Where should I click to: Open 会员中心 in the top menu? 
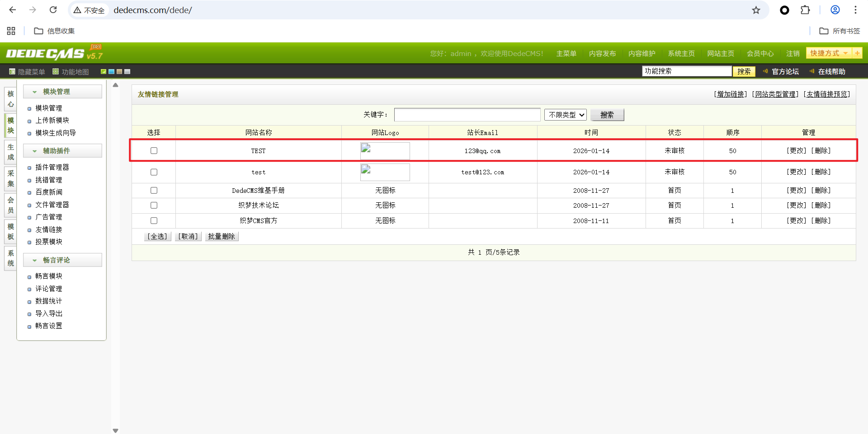[x=760, y=53]
